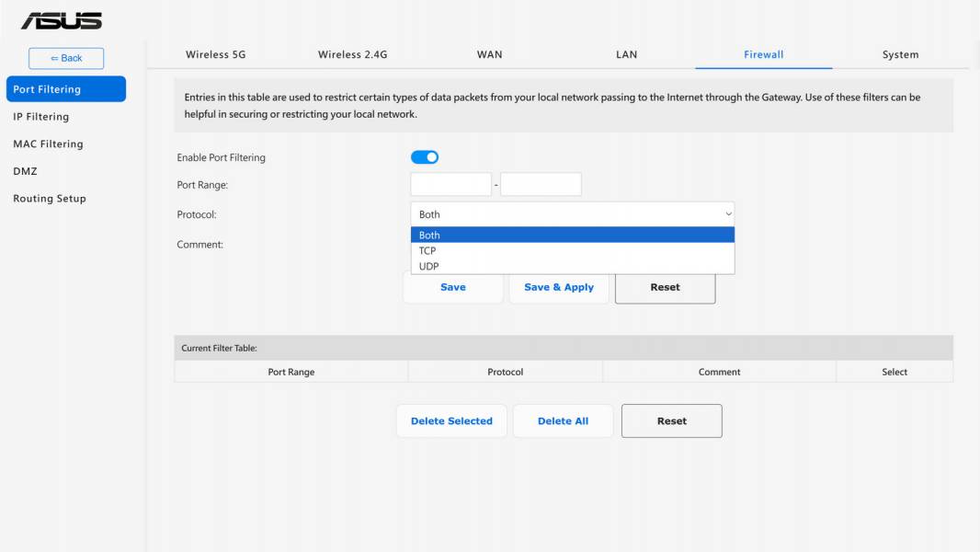
Task: Go back with the Back button
Action: 66,58
